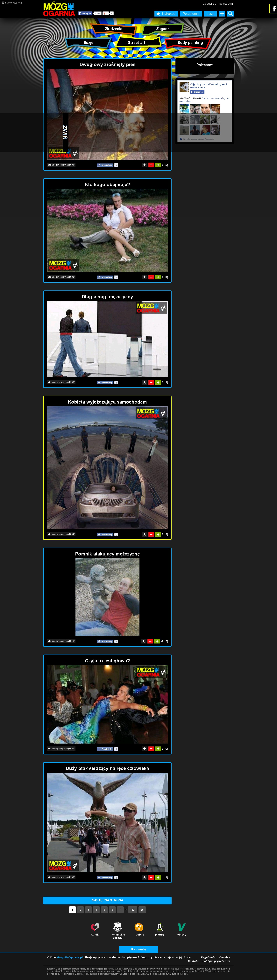The image size is (277, 980).
Task: Select the Body painting category
Action: [x=190, y=43]
